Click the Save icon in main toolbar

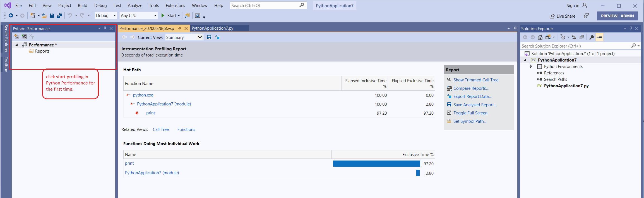pyautogui.click(x=52, y=16)
